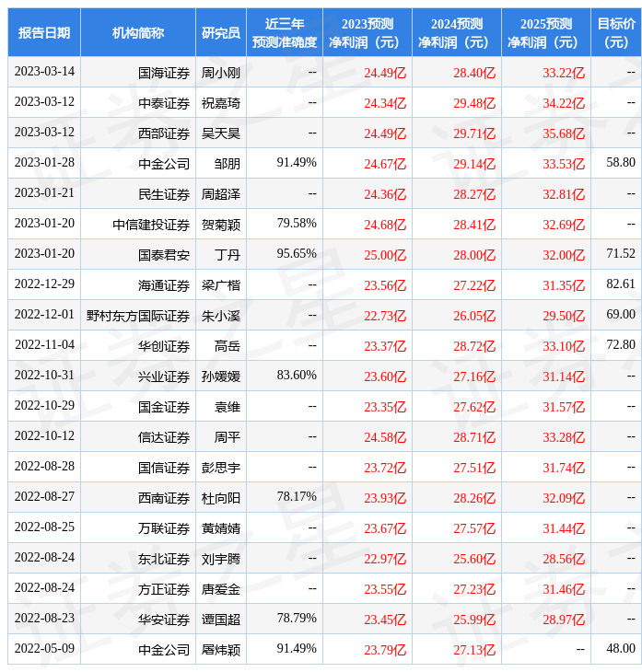This screenshot has width=642, height=672.
Task: Select institution 东北证券
Action: click(x=164, y=560)
